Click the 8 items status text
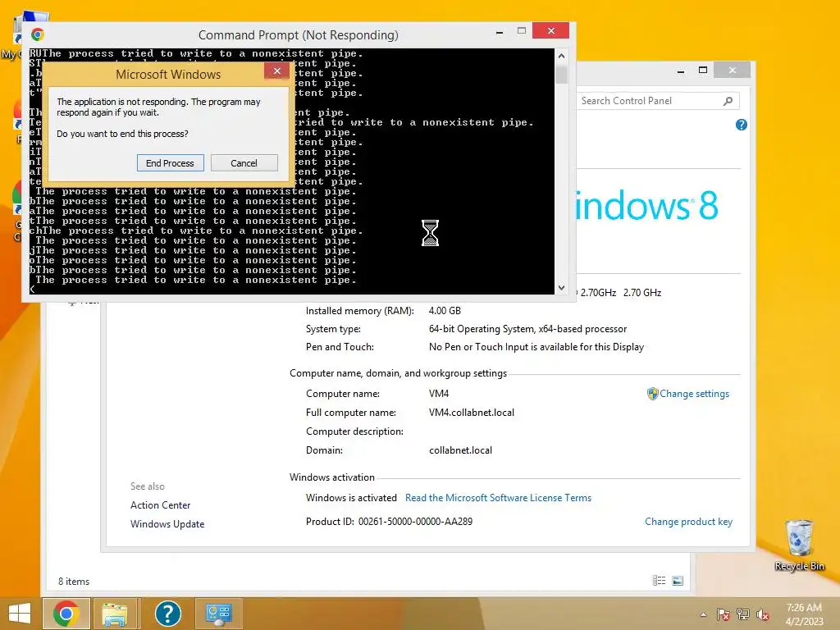The width and height of the screenshot is (840, 630). pos(74,582)
